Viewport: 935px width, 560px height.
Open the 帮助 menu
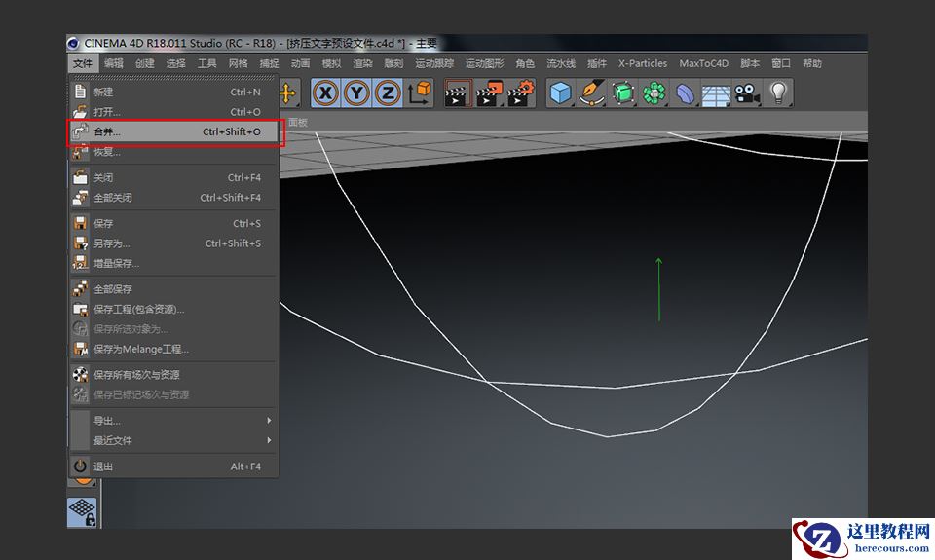(x=811, y=63)
